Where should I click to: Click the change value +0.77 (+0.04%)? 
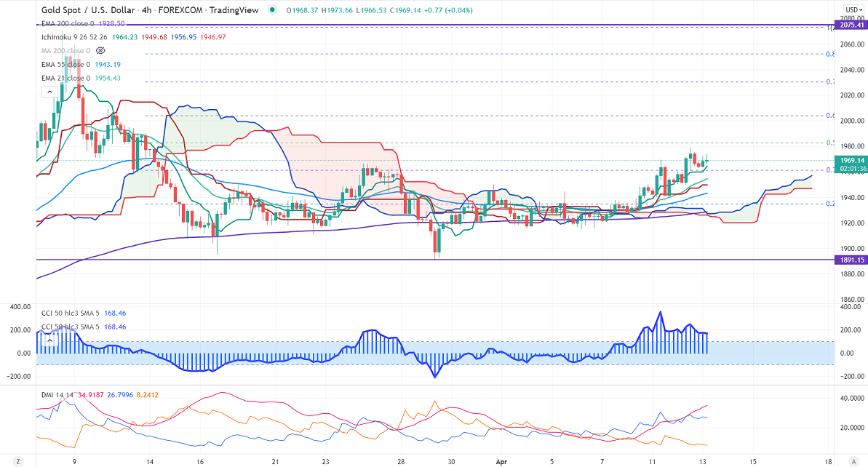pyautogui.click(x=448, y=10)
